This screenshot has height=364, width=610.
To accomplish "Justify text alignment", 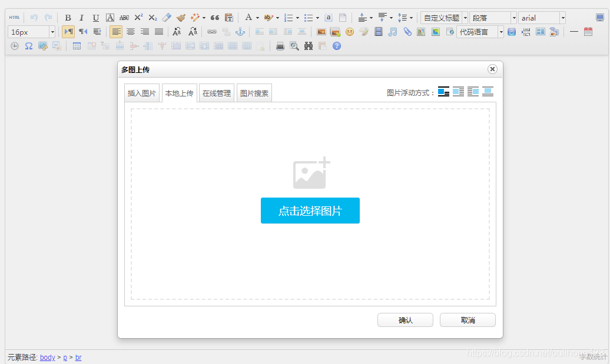I will coord(159,32).
